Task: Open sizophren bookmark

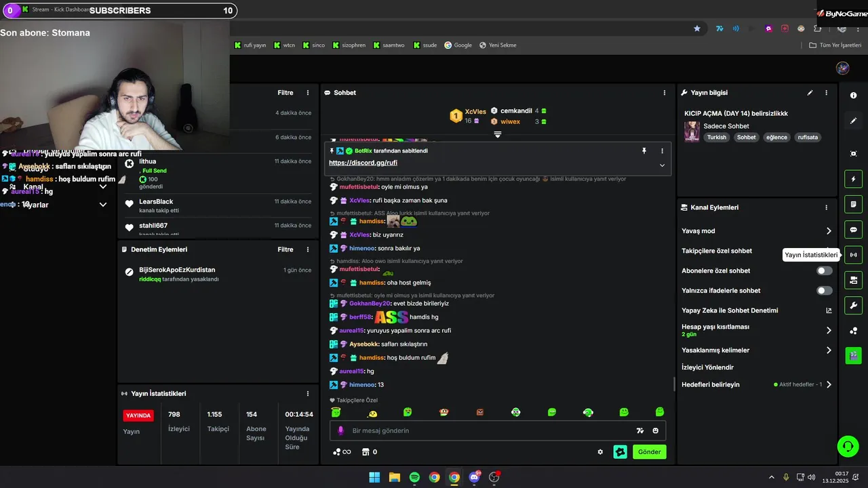Action: [349, 45]
